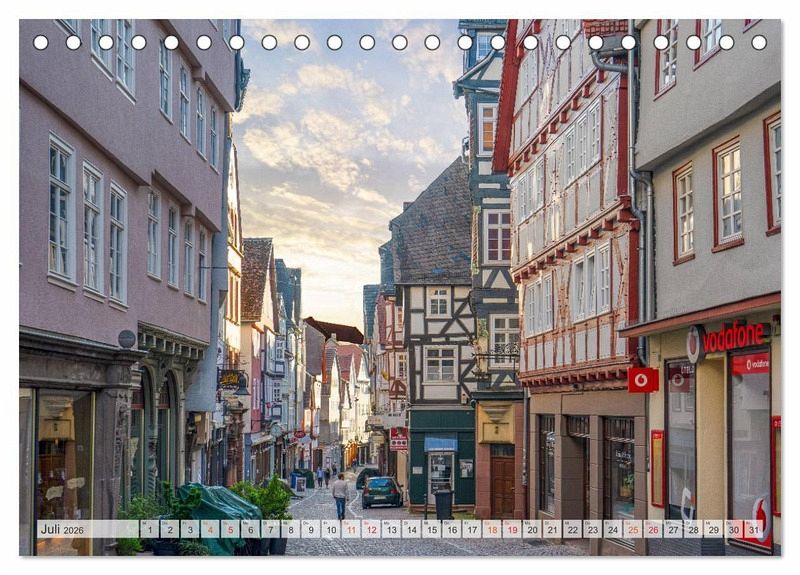Click the first spiral binding hole at left
This screenshot has height=575, width=800.
pos(40,43)
